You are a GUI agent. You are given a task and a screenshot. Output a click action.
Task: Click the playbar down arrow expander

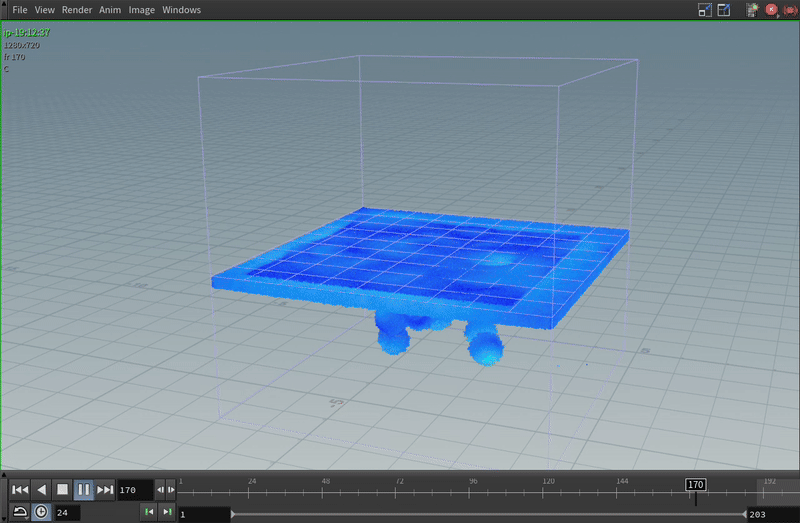pyautogui.click(x=4, y=520)
